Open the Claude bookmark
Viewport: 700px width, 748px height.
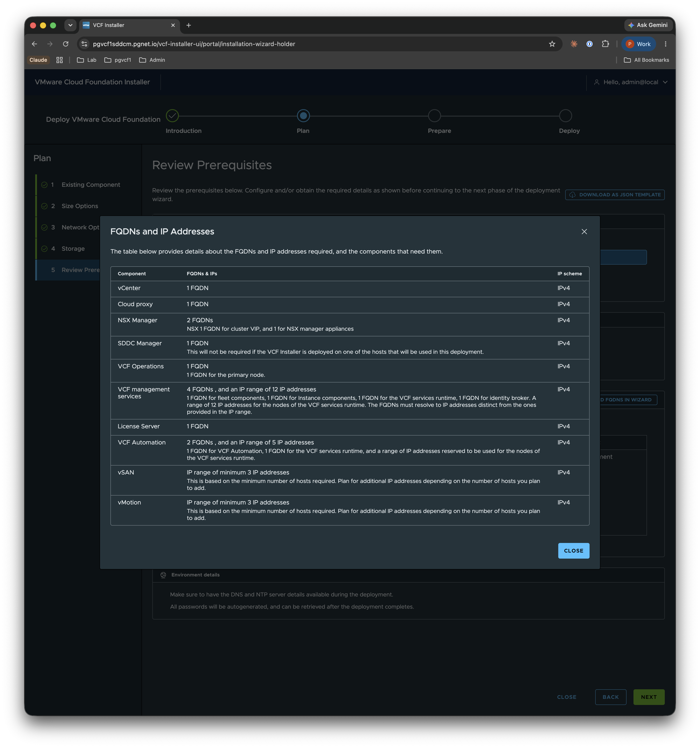click(x=38, y=60)
